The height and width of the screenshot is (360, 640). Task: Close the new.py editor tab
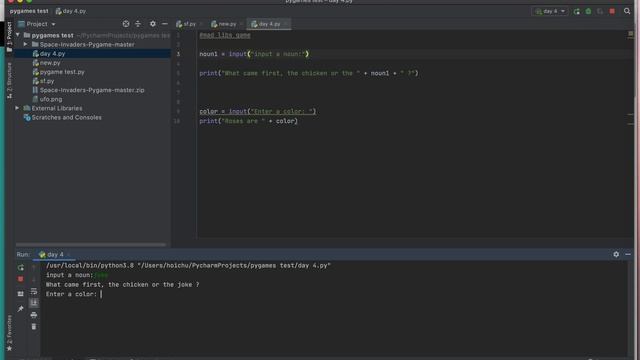point(241,24)
